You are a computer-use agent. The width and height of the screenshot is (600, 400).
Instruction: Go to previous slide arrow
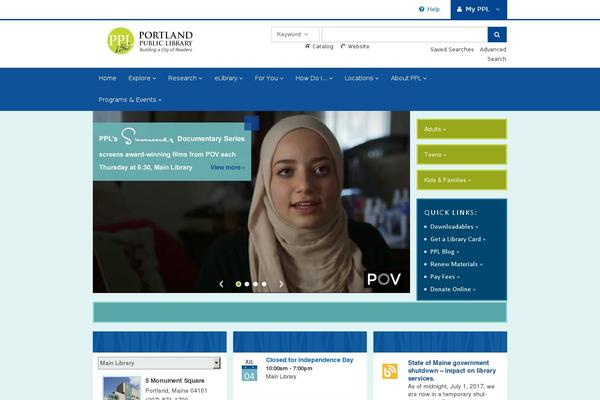click(221, 284)
